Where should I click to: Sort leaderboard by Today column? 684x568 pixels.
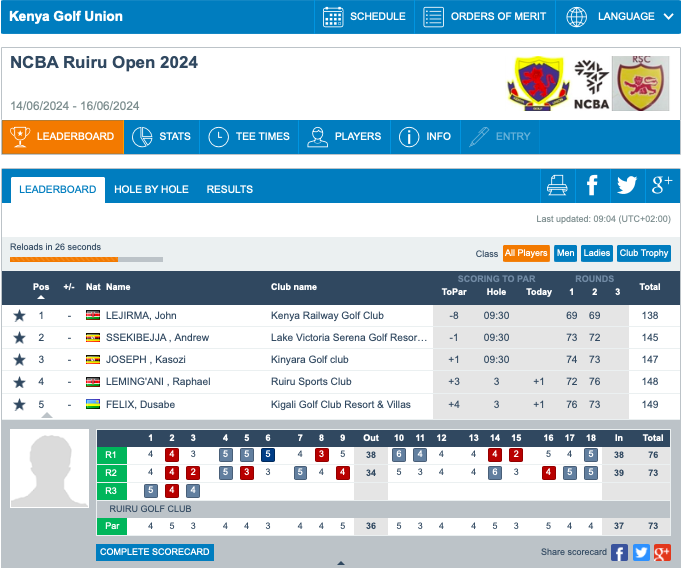(539, 292)
